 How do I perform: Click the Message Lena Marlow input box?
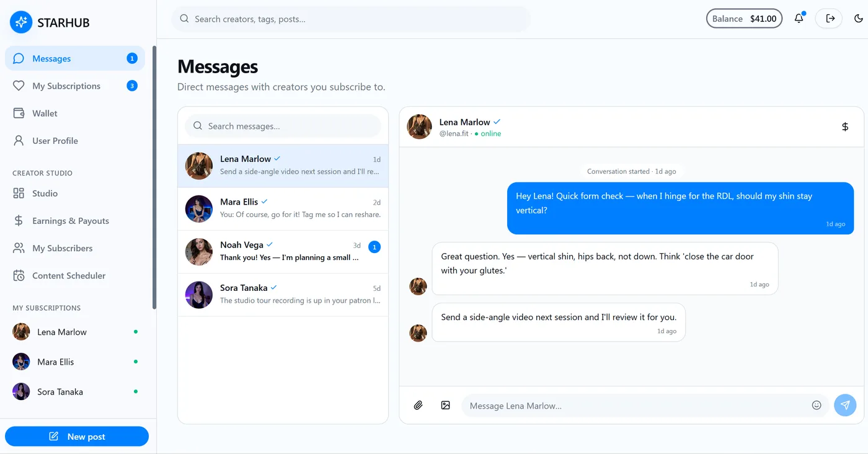click(645, 406)
